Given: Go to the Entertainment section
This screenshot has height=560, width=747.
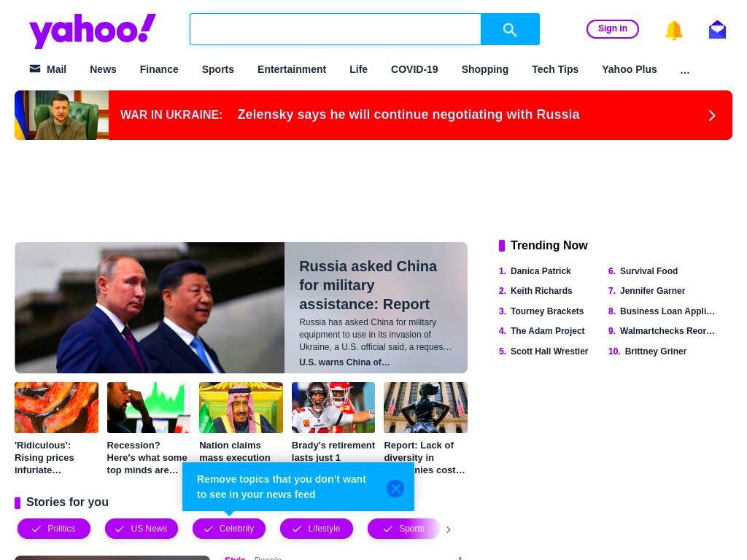Looking at the screenshot, I should [x=292, y=69].
